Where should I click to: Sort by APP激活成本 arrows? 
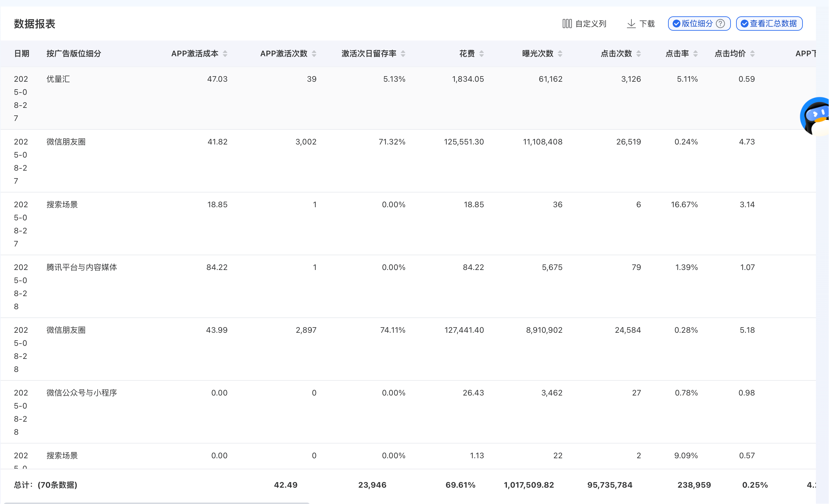click(x=225, y=54)
